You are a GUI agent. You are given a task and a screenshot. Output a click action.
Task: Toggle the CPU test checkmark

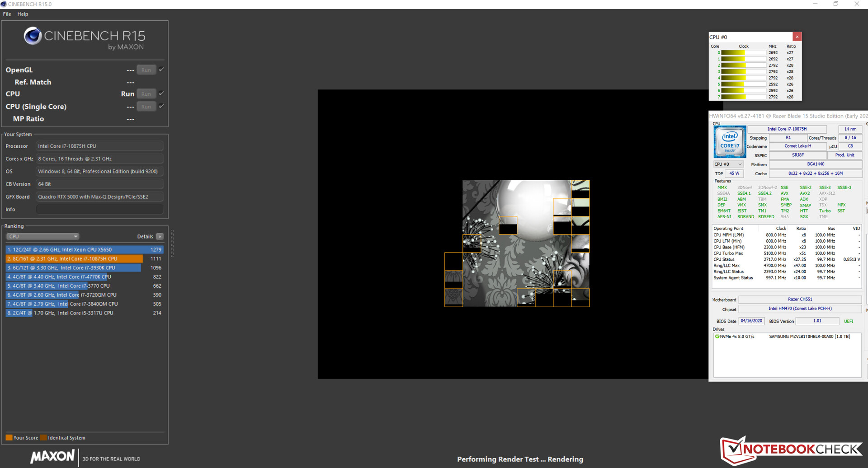coord(161,94)
